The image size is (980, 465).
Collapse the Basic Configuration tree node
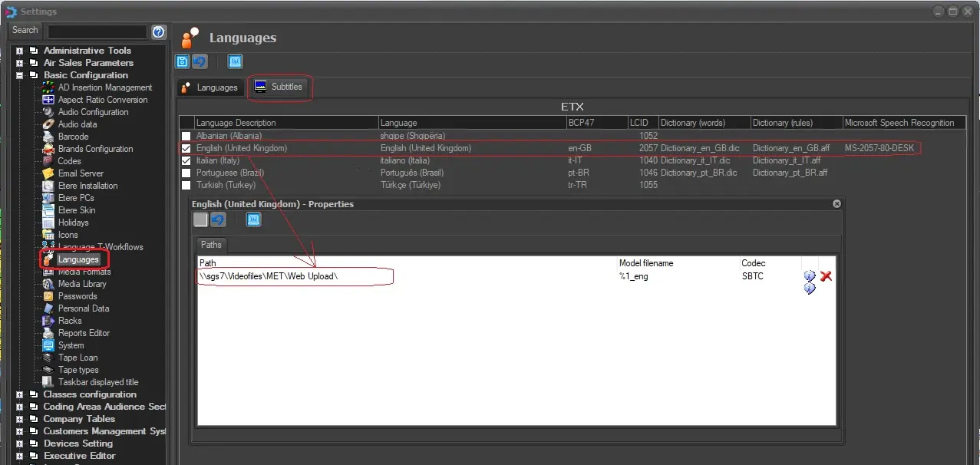(20, 75)
